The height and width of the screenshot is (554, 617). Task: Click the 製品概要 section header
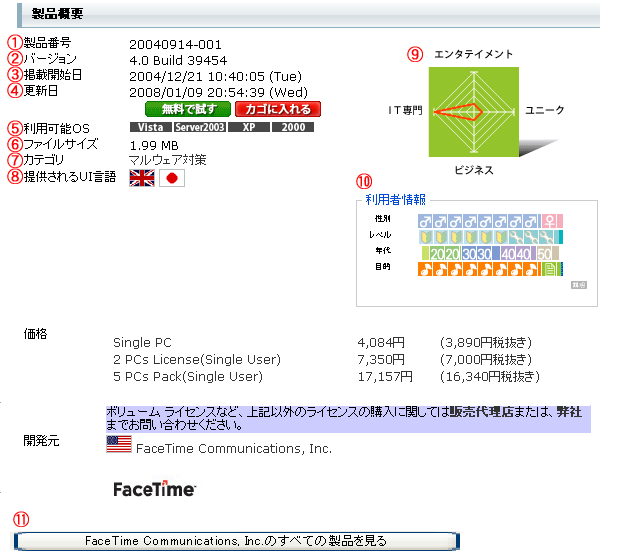pyautogui.click(x=309, y=15)
